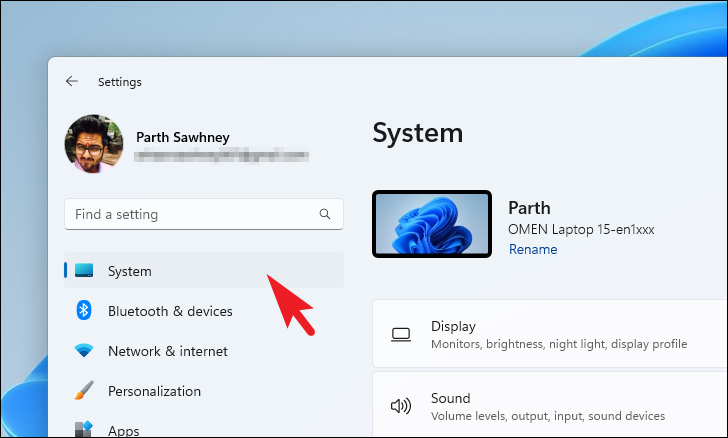Screen dimensions: 728x438
Task: Click the search magnifier icon
Action: (x=325, y=214)
